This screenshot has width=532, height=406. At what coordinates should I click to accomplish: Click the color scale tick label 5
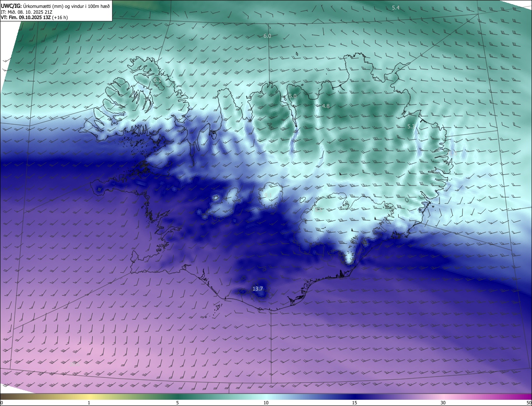[177, 403]
